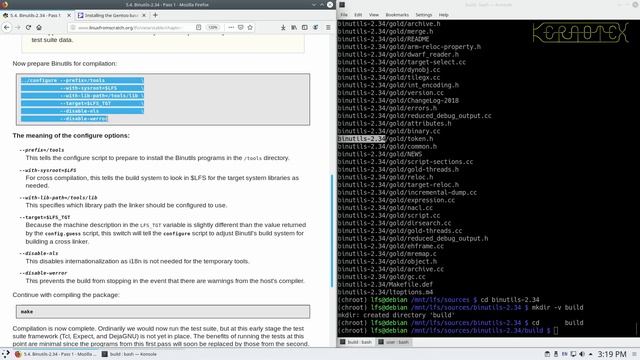Click the --target=$LFS_TGT option heading
The image size is (640, 360).
click(x=44, y=217)
